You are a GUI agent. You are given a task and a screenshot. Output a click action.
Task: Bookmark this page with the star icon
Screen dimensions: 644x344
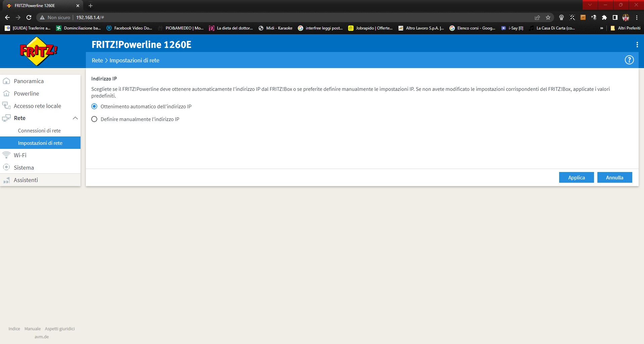point(548,17)
